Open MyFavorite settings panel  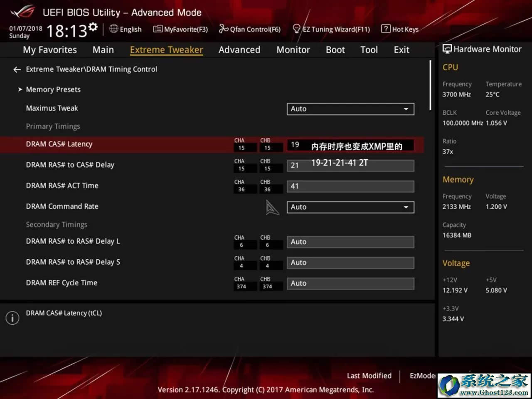(x=180, y=29)
